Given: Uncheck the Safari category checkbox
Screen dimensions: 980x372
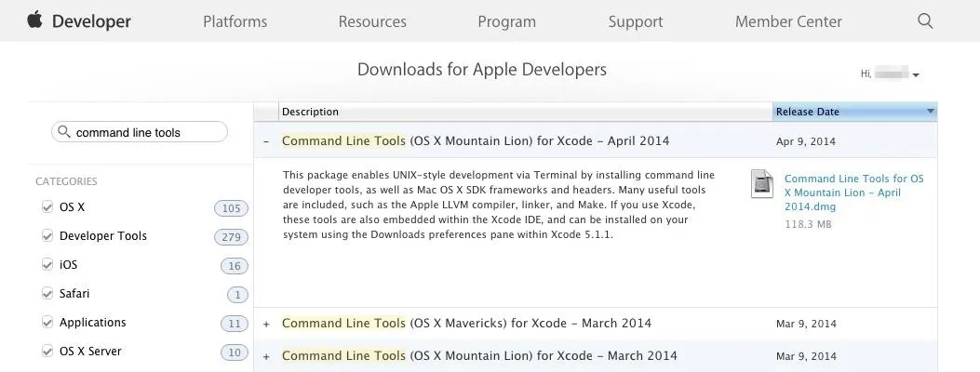Looking at the screenshot, I should click(47, 294).
